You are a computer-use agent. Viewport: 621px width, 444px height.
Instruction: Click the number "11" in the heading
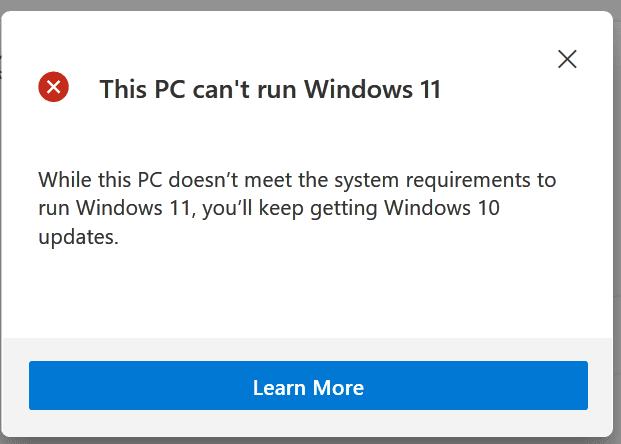[x=428, y=90]
